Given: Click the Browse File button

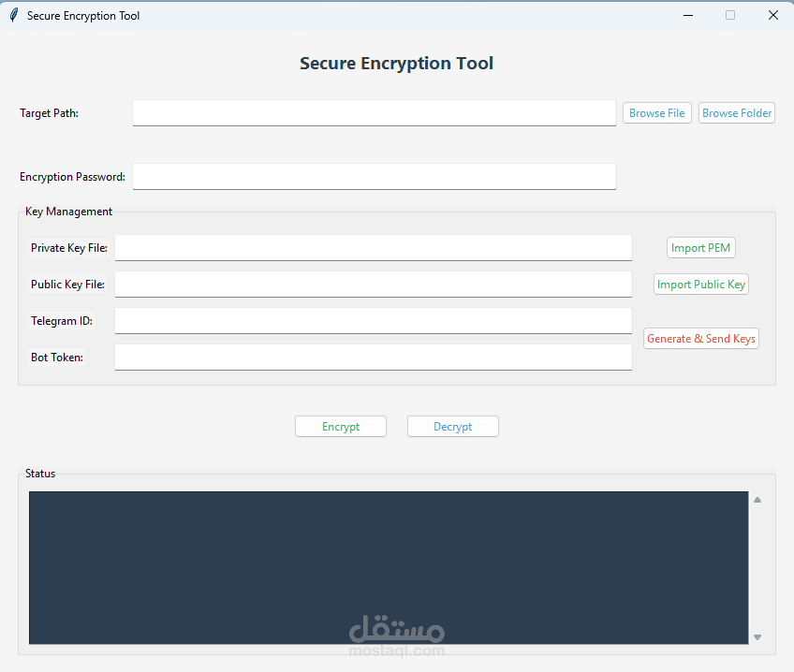Looking at the screenshot, I should (x=656, y=112).
